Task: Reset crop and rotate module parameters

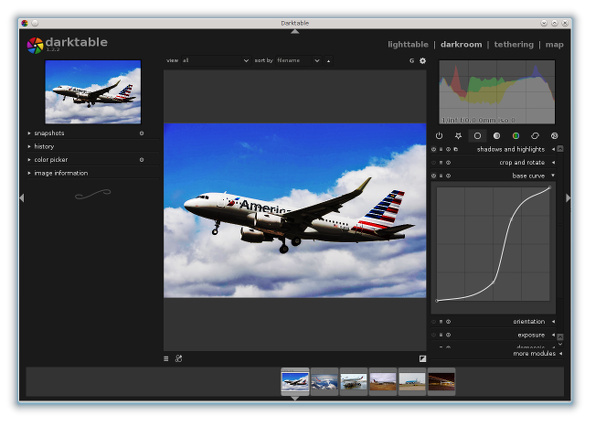Action: (448, 163)
